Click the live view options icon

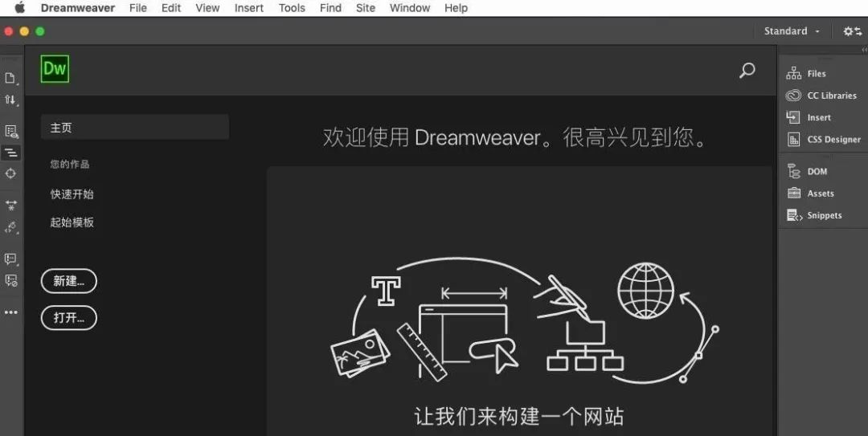point(11,132)
